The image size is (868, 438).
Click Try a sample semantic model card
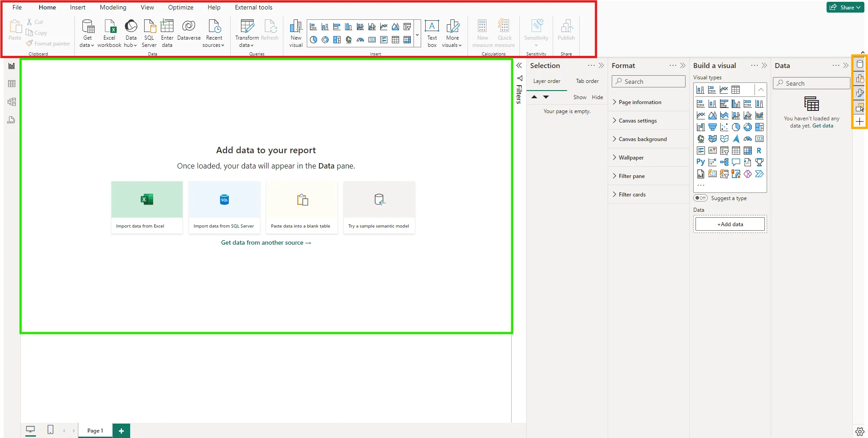[379, 207]
